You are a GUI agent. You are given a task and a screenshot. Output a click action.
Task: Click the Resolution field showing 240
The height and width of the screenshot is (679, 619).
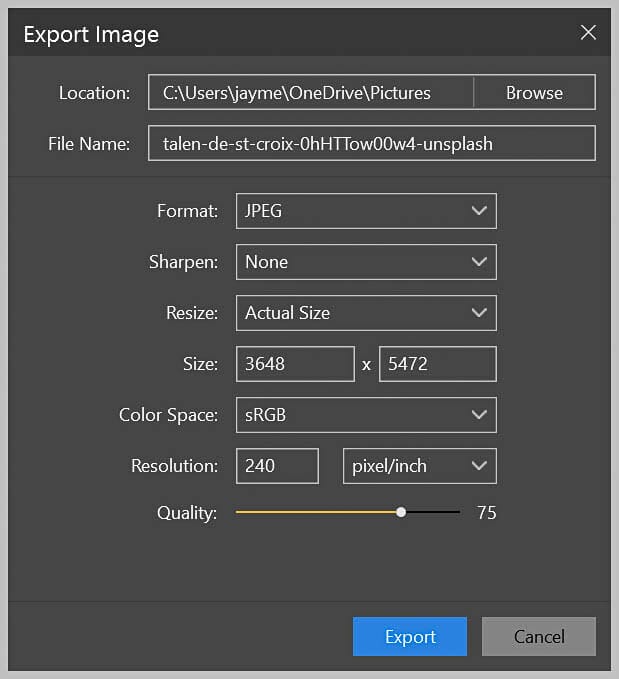(277, 466)
